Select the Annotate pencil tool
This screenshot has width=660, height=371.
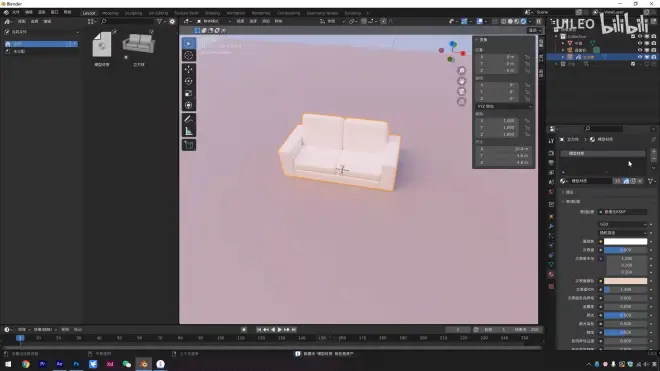(189, 119)
